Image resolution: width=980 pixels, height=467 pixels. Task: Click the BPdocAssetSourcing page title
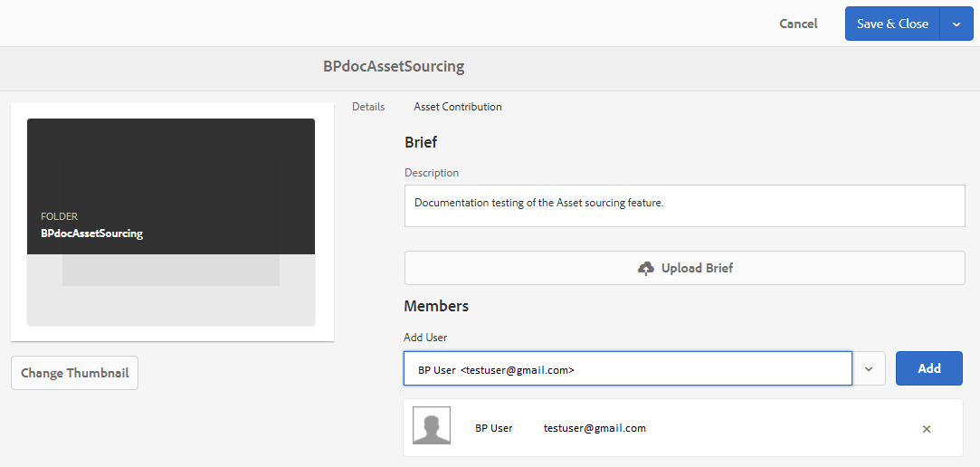click(394, 66)
